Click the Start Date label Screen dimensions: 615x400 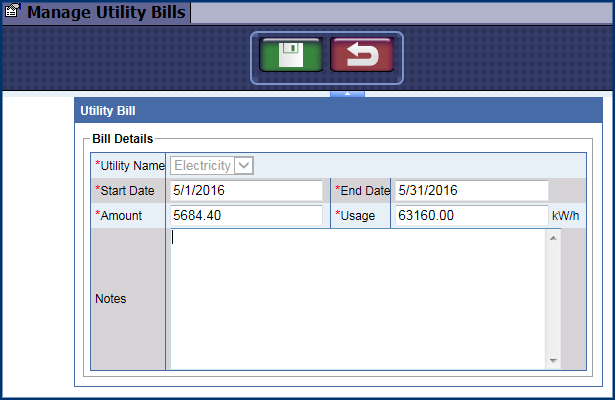tap(126, 190)
